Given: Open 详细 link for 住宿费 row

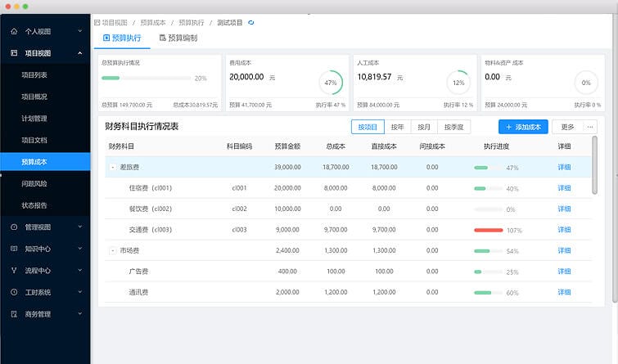Looking at the screenshot, I should (564, 188).
